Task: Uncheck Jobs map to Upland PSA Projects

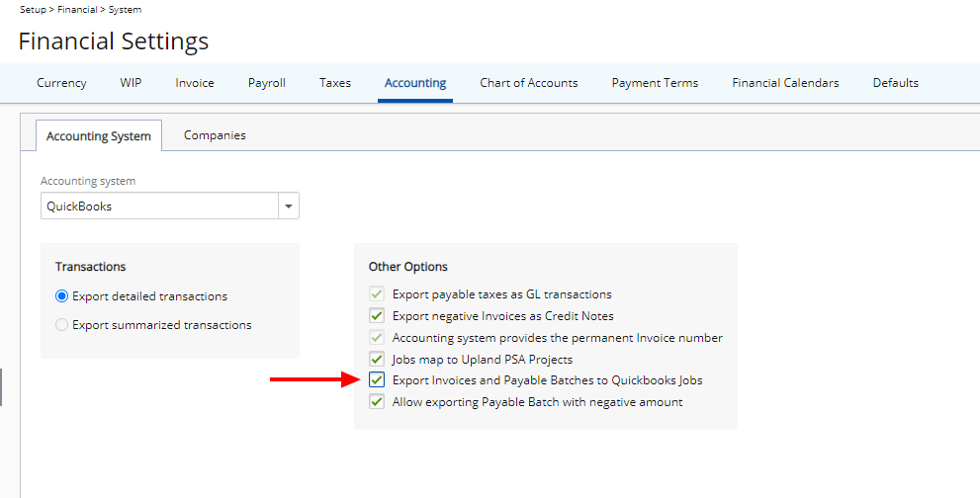Action: [377, 360]
